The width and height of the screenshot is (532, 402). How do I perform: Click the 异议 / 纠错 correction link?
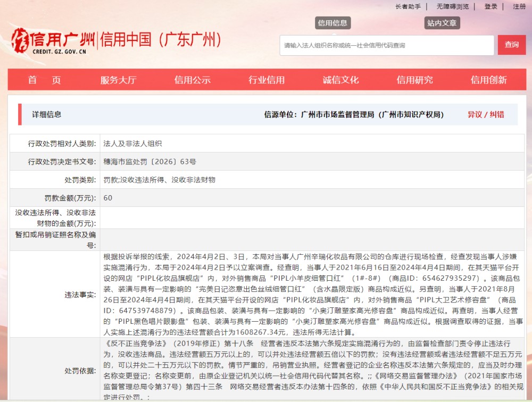pyautogui.click(x=485, y=114)
